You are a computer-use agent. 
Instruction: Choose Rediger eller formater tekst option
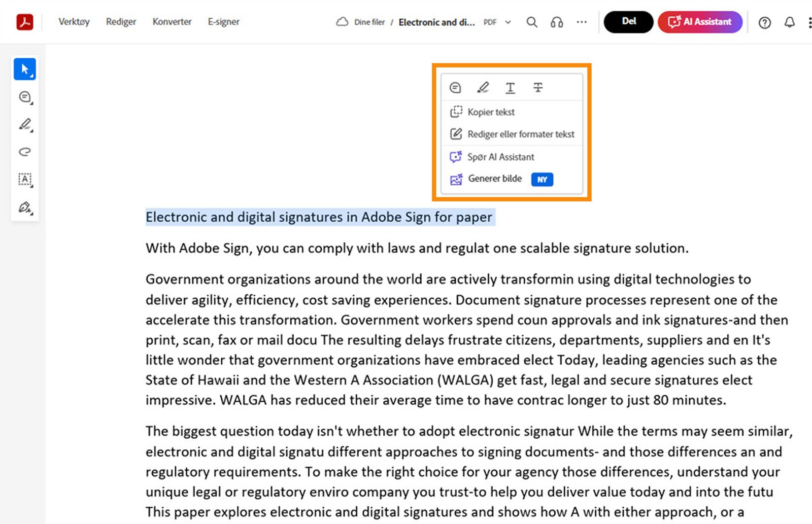coord(512,134)
